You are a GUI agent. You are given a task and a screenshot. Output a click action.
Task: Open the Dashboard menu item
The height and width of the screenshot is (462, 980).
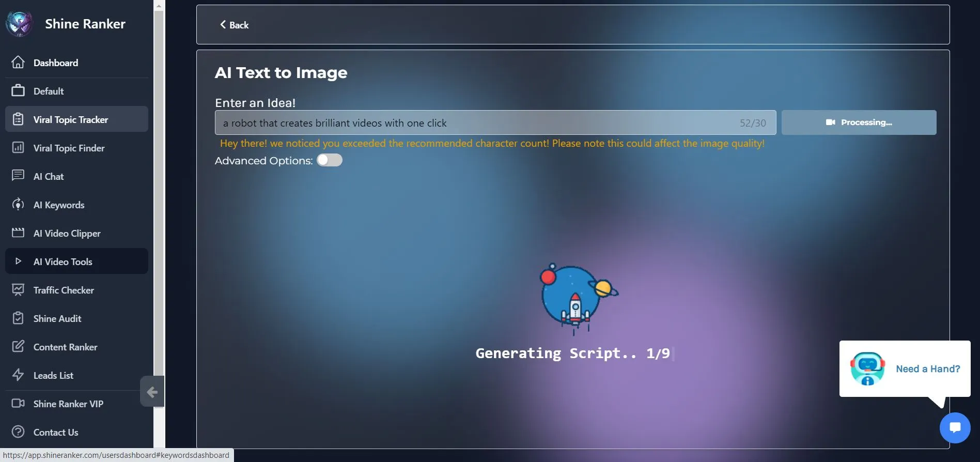click(x=76, y=63)
